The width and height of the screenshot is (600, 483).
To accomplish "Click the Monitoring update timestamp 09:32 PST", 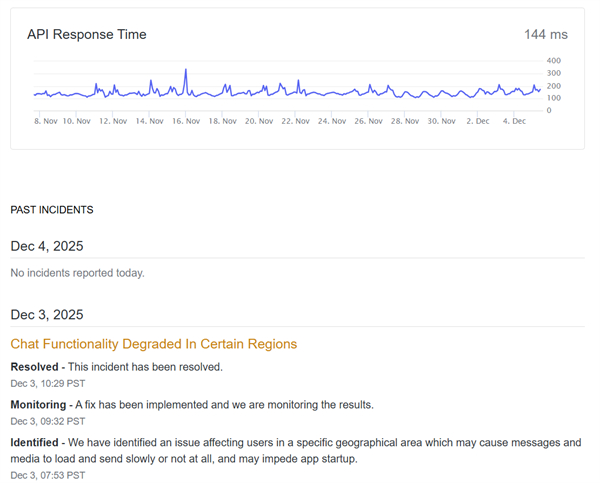I will 47,421.
